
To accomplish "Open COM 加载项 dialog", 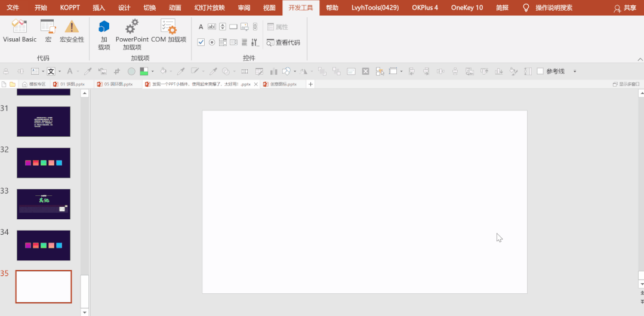I will 168,32.
